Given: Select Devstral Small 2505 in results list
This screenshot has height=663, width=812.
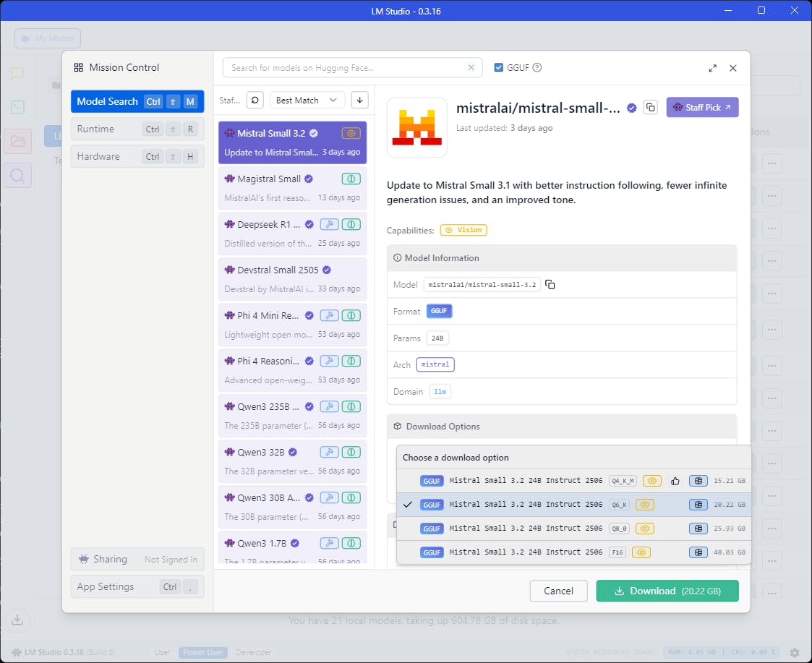Looking at the screenshot, I should (x=293, y=279).
